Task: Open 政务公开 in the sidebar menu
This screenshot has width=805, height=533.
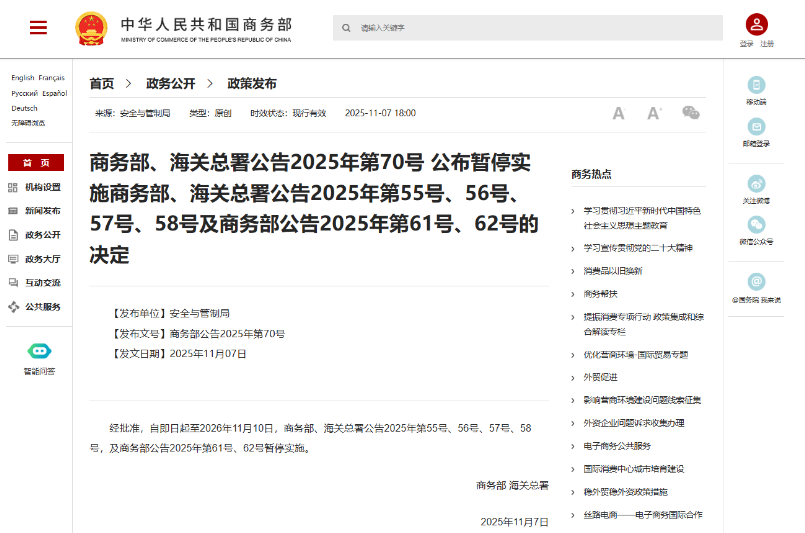Action: 43,235
